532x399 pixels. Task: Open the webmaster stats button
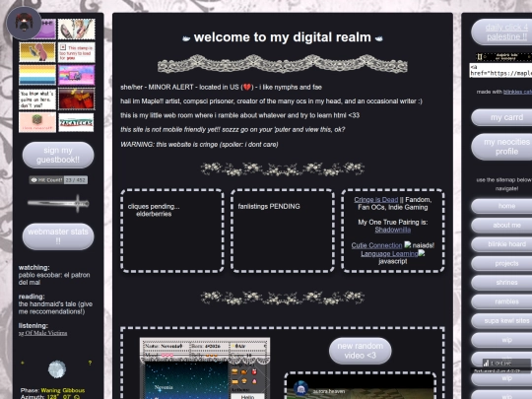tap(58, 236)
